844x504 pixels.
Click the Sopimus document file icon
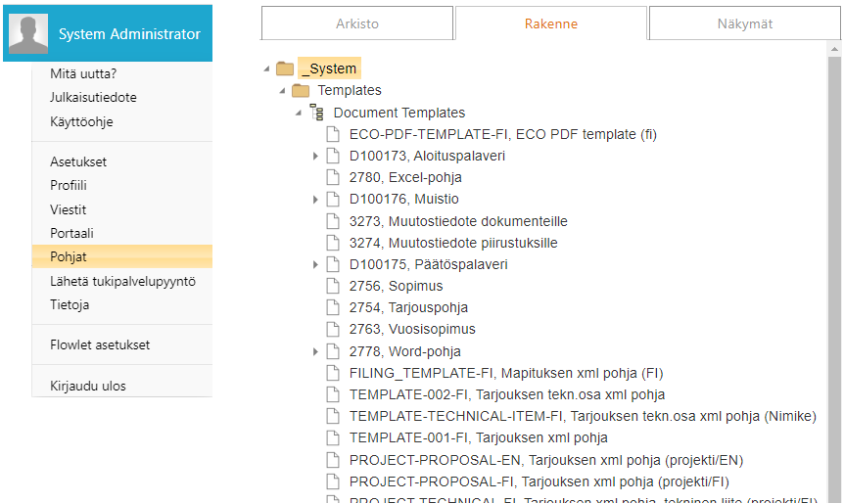pos(332,286)
